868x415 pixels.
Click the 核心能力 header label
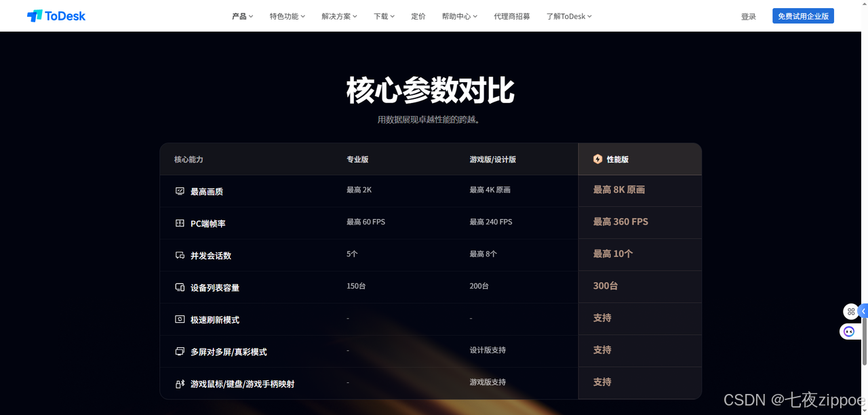click(189, 159)
